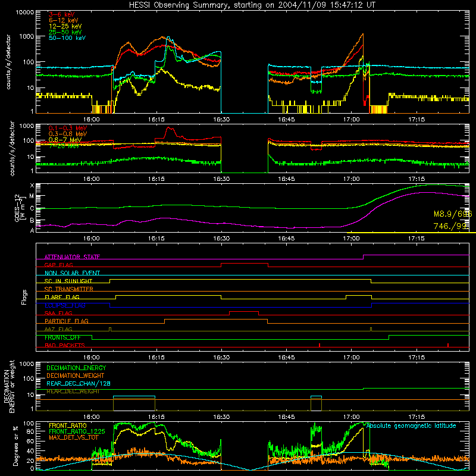
Task: Select the BAD_PACKETS flag label
Action: [65, 345]
